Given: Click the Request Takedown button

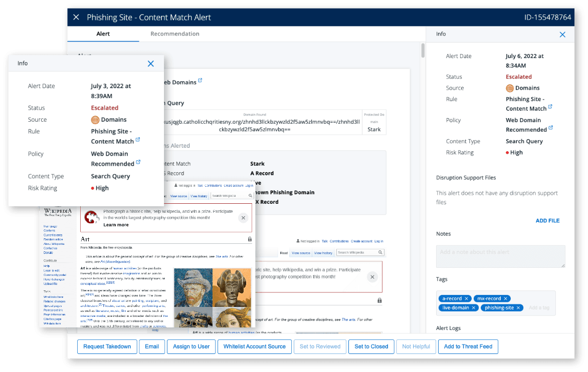Looking at the screenshot, I should pyautogui.click(x=107, y=346).
